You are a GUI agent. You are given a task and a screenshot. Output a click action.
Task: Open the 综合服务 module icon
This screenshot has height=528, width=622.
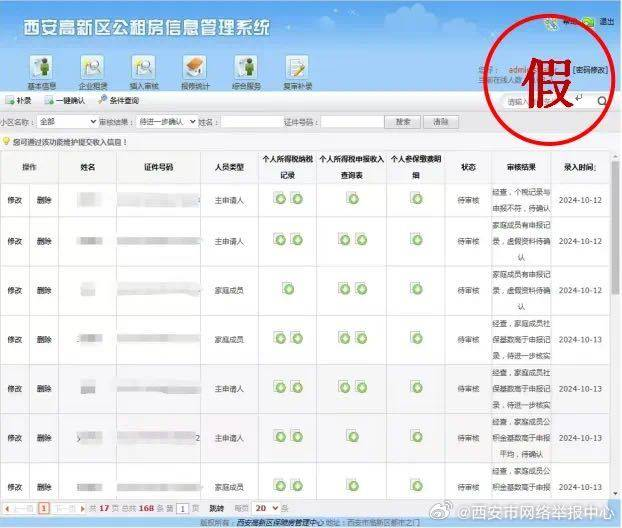(246, 69)
